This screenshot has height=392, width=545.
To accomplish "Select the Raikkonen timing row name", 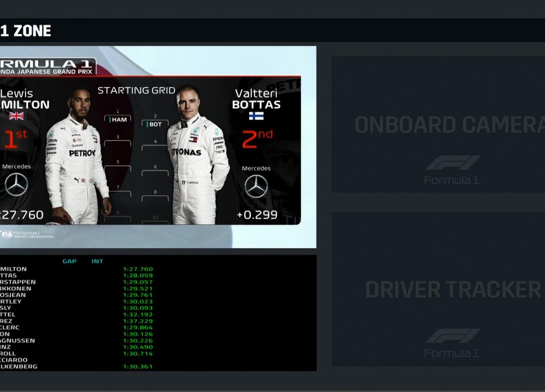I will click(x=16, y=289).
